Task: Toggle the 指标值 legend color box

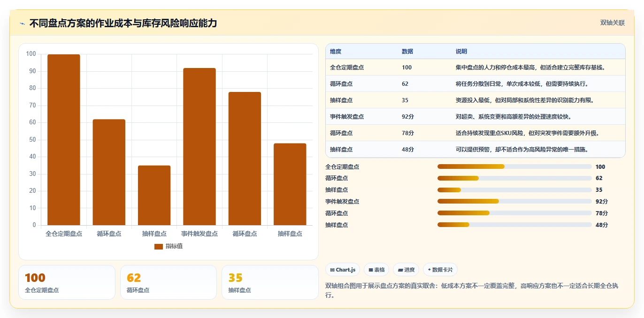Action: 159,246
